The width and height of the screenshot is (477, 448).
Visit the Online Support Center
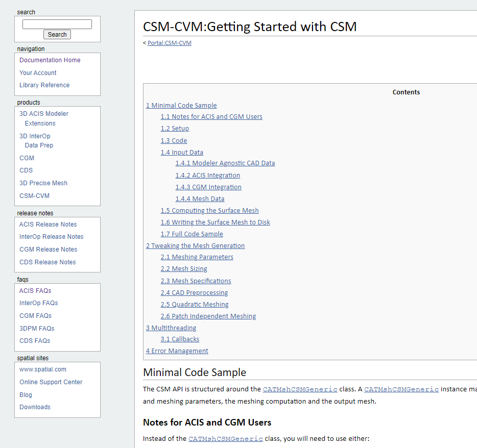(51, 382)
